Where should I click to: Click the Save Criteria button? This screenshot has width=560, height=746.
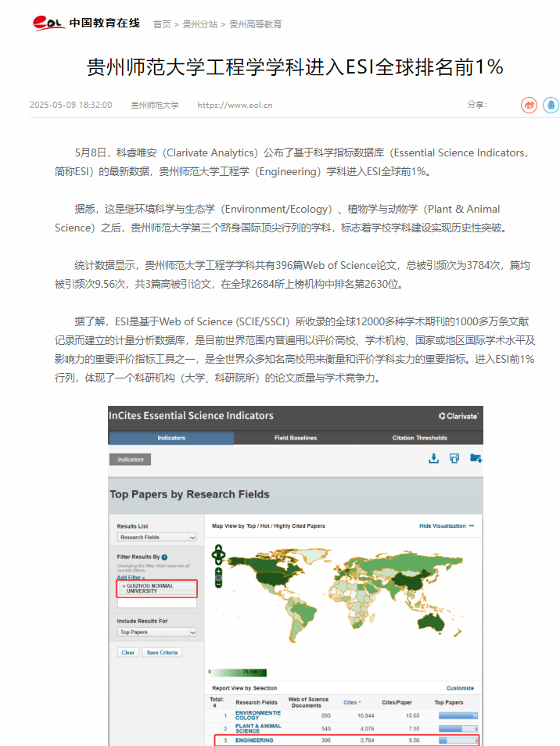162,652
